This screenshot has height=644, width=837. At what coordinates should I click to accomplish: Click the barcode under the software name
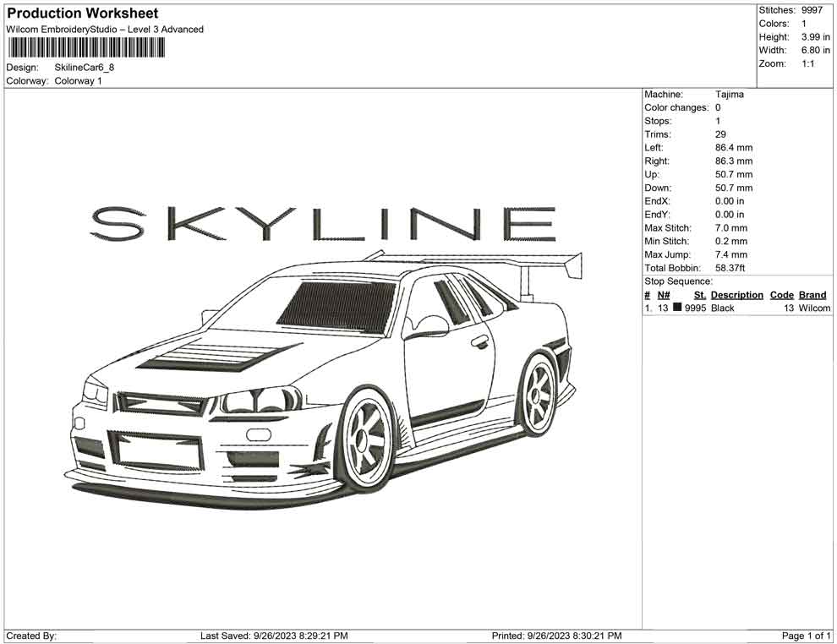(x=85, y=48)
